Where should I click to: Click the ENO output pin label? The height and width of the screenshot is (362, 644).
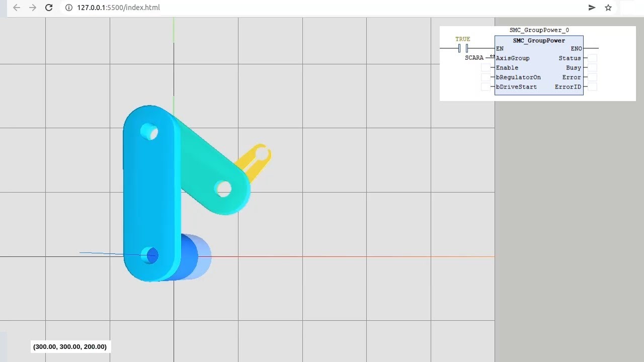[577, 49]
